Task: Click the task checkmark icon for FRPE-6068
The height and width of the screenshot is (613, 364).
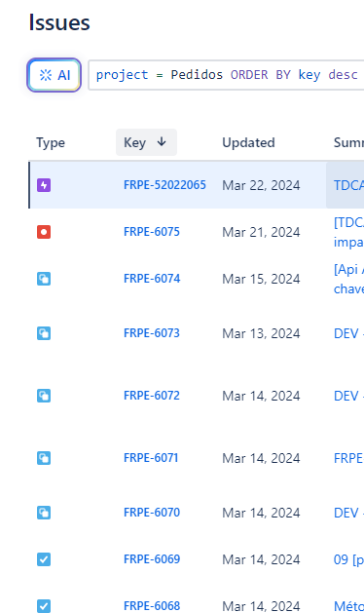Action: tap(44, 606)
